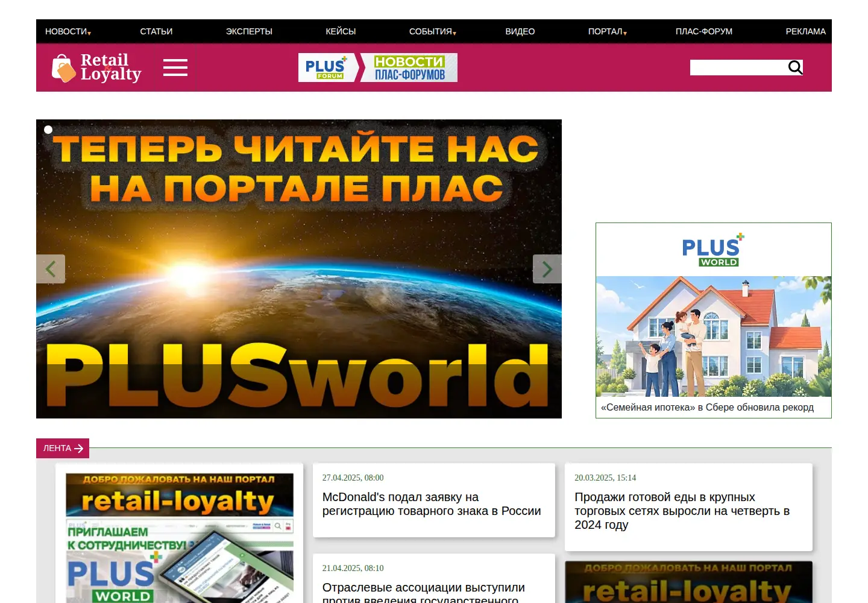Go to previous slide in carousel
The height and width of the screenshot is (603, 868).
(x=51, y=269)
